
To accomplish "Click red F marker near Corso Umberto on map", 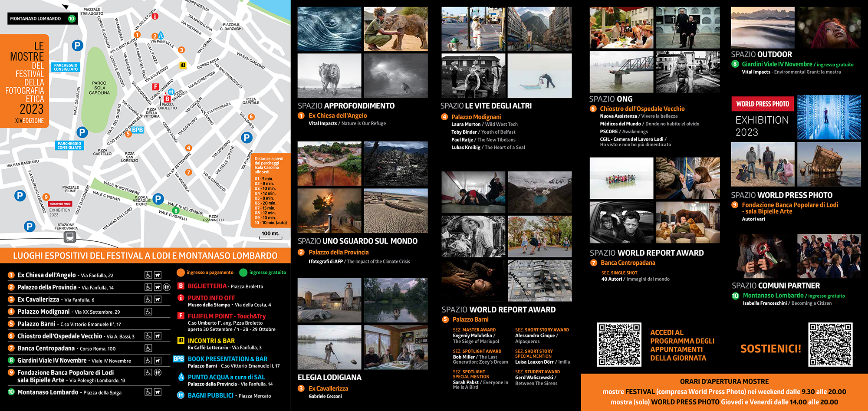I will click(x=155, y=87).
